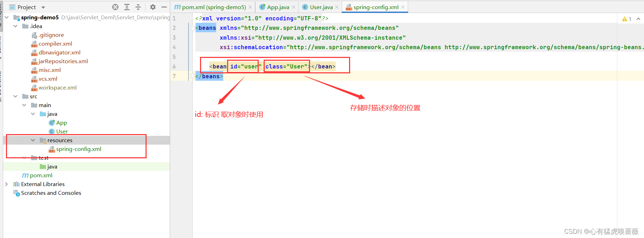644x238 pixels.
Task: Click the .gitignore file icon
Action: [x=34, y=35]
